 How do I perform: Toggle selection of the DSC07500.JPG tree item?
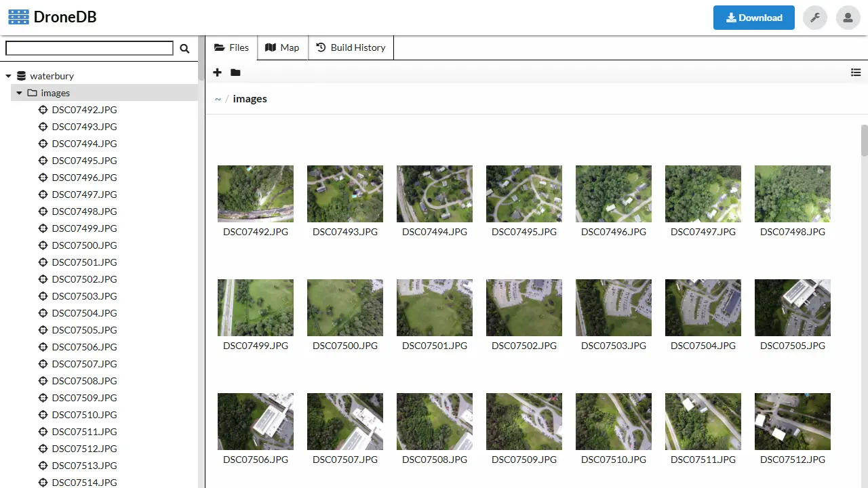(x=84, y=245)
